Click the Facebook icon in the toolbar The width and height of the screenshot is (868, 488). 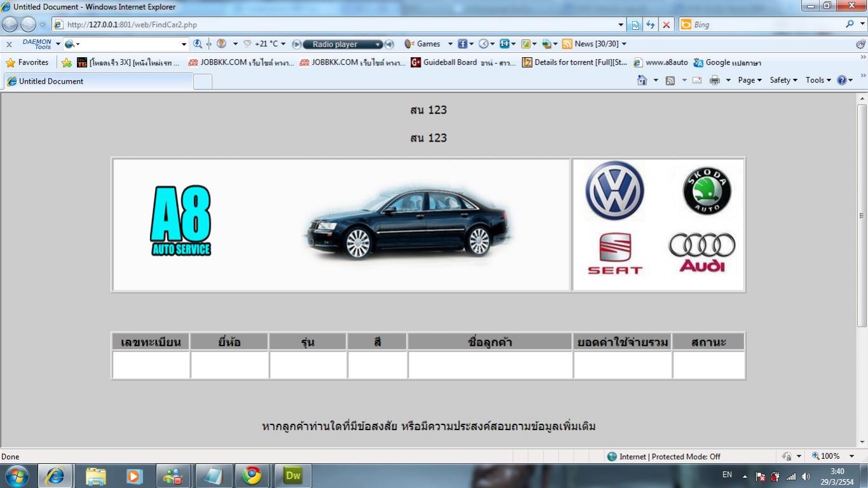coord(463,44)
